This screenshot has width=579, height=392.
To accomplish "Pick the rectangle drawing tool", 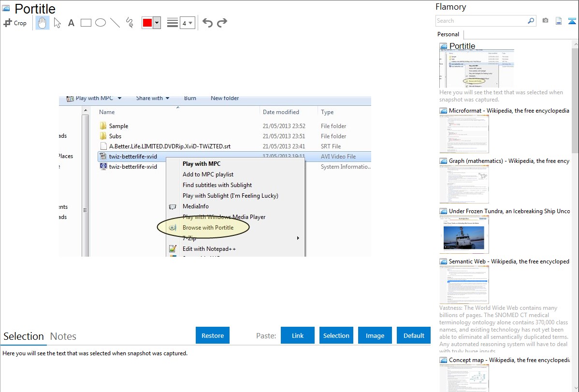I will (x=86, y=23).
